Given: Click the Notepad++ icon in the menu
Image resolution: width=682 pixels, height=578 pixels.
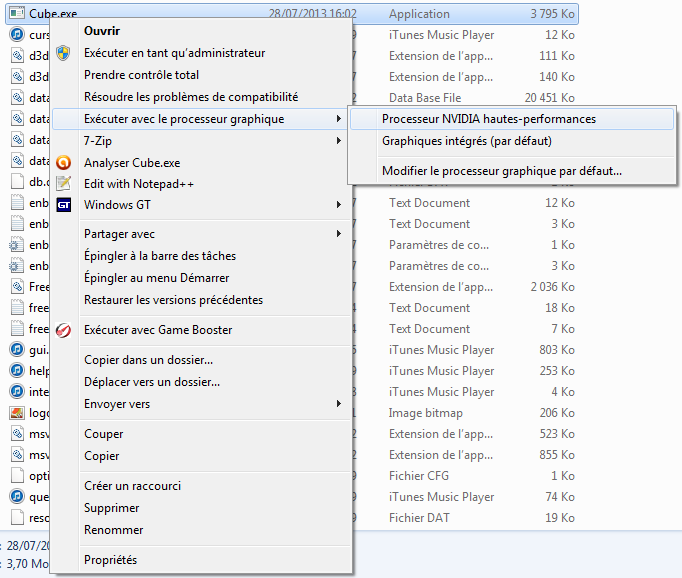Looking at the screenshot, I should pyautogui.click(x=64, y=184).
